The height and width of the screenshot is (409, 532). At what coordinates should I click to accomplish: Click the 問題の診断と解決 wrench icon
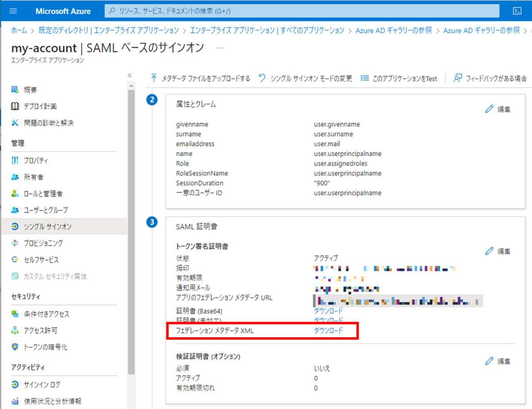pyautogui.click(x=15, y=123)
